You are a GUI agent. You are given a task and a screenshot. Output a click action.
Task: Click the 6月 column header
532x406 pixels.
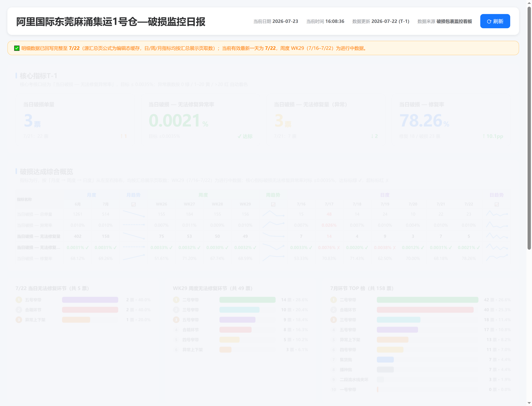pyautogui.click(x=78, y=204)
